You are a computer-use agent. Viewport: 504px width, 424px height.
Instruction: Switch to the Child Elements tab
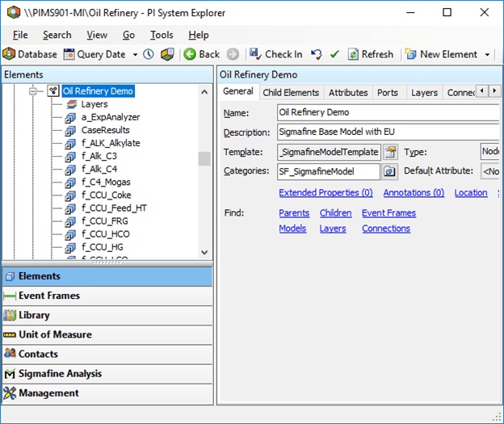coord(291,93)
